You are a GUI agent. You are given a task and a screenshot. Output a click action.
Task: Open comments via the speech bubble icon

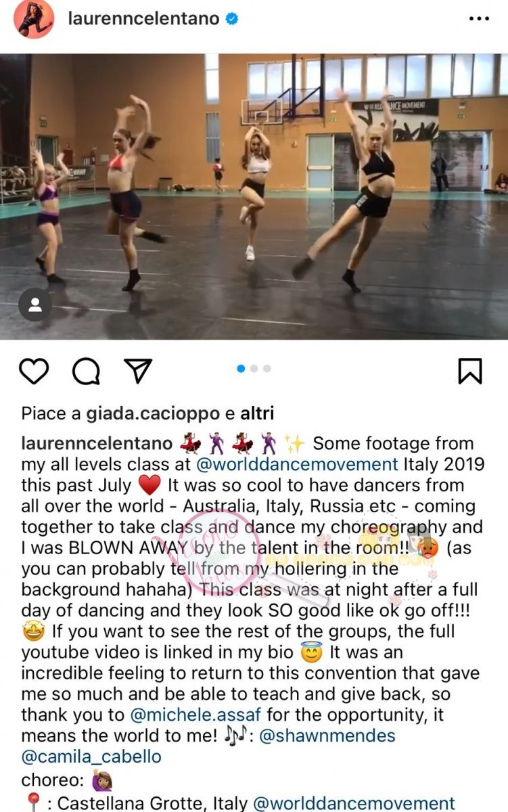(x=86, y=371)
